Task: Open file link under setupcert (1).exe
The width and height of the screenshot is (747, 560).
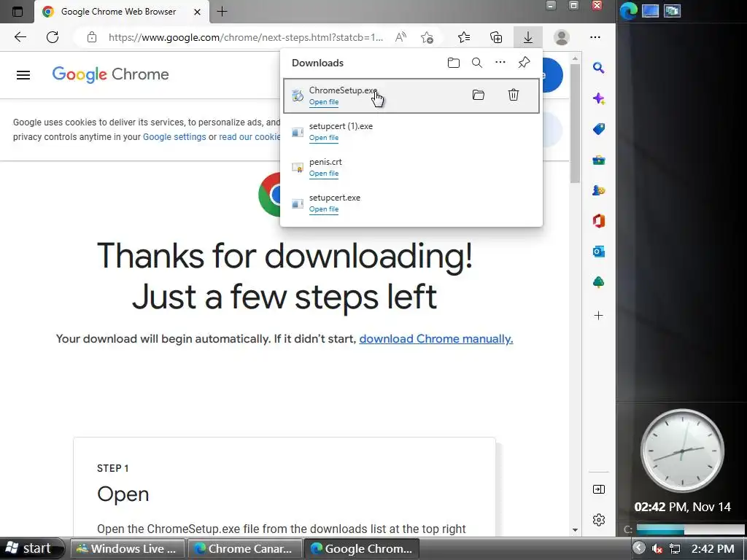Action: (x=324, y=138)
